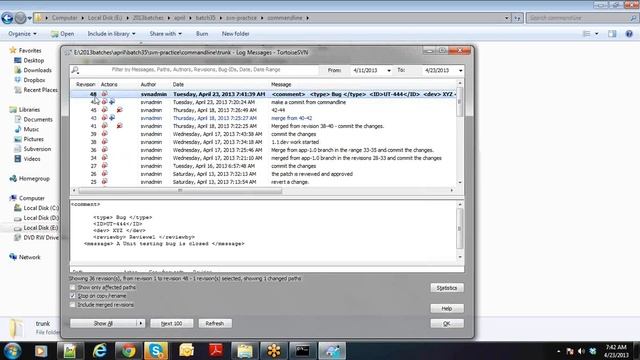Expand system tray hidden icons arrow
Screen dimensions: 640x360
tap(558, 351)
